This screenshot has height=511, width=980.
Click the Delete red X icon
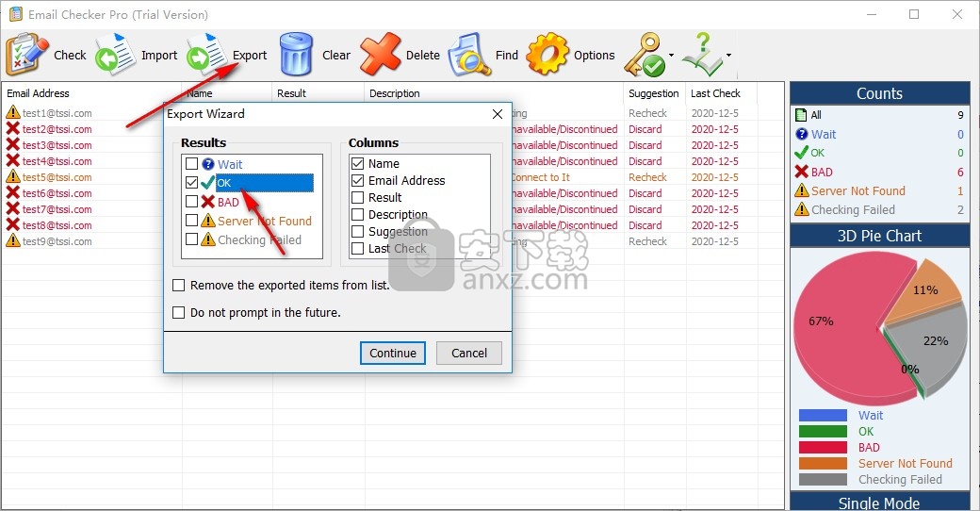(381, 55)
